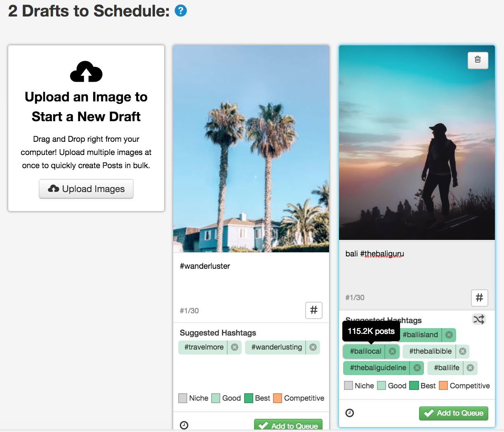This screenshot has width=504, height=432.
Task: Click the clock schedule icon on Bali draft
Action: 350,413
